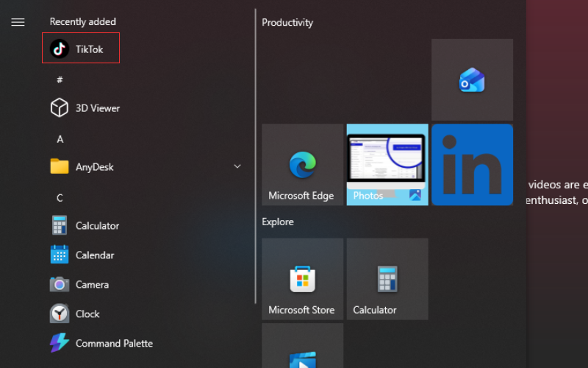The width and height of the screenshot is (588, 368).
Task: Open the LinkedIn tile
Action: [x=472, y=164]
